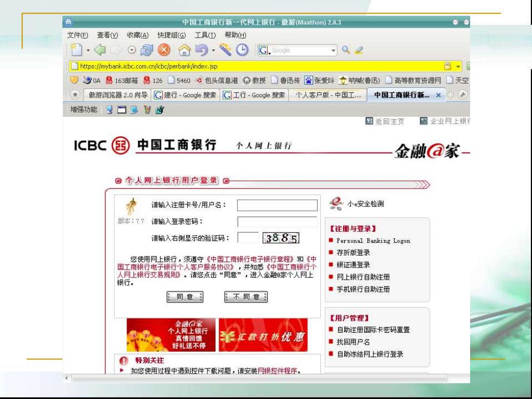Open the history dropdown circle next to forward arrow
The width and height of the screenshot is (532, 399).
[131, 50]
